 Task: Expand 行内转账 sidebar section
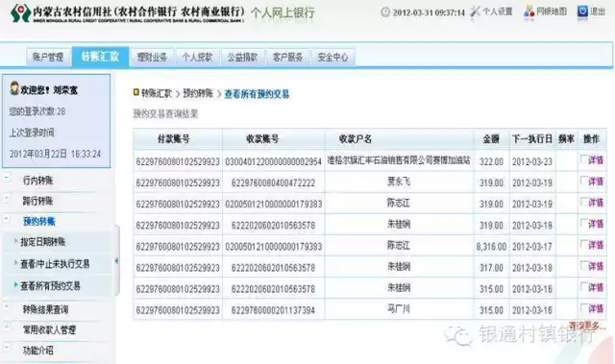point(7,179)
